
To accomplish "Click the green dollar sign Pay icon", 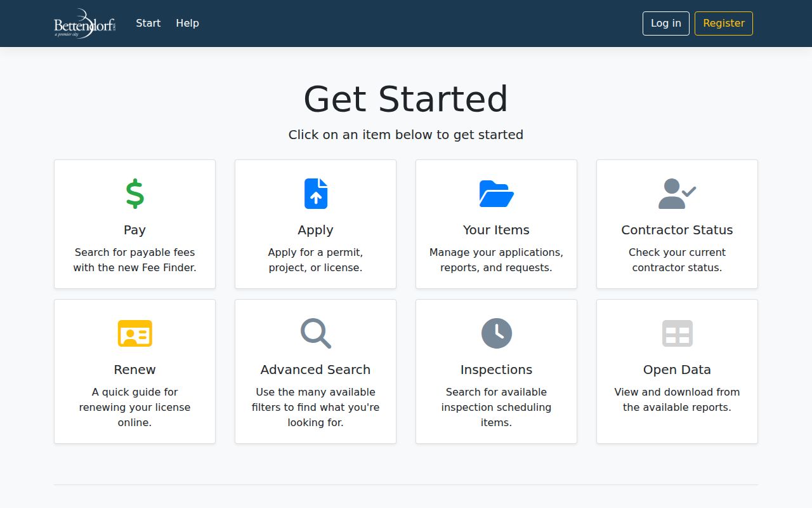I will click(x=134, y=194).
